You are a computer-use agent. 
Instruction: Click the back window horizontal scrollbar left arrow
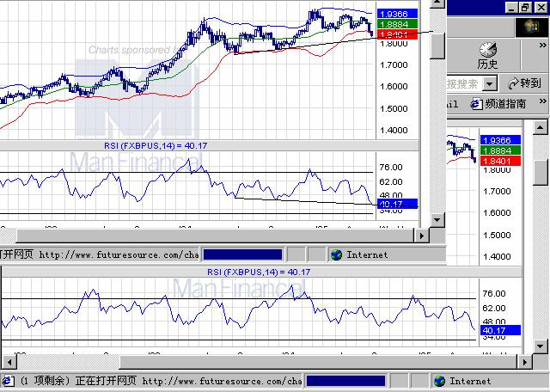[9, 362]
